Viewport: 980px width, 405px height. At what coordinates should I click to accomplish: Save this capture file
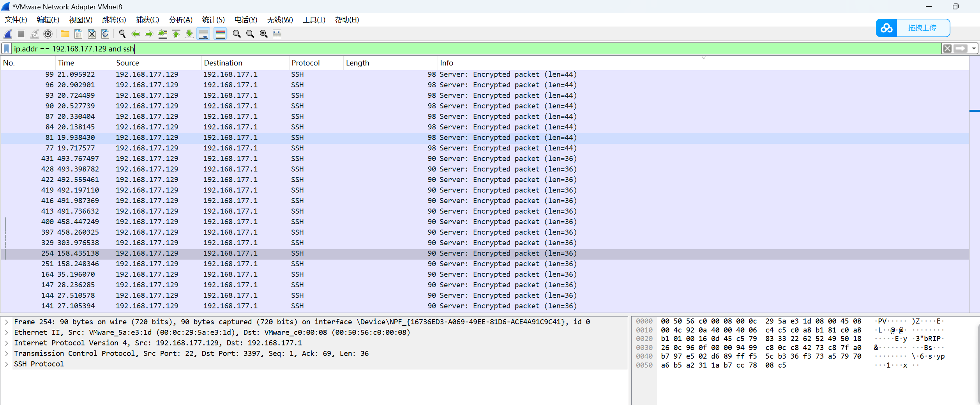tap(78, 34)
